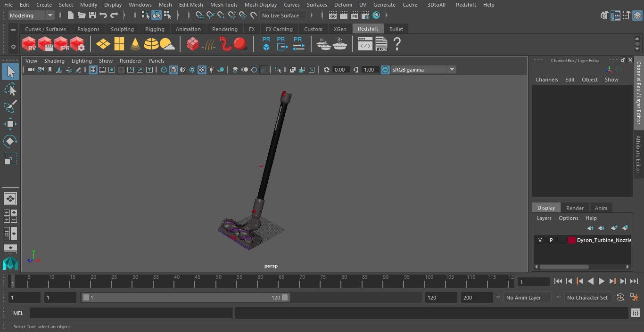The width and height of the screenshot is (644, 332).
Task: Open the Modeling menu set dropdown
Action: (x=32, y=16)
